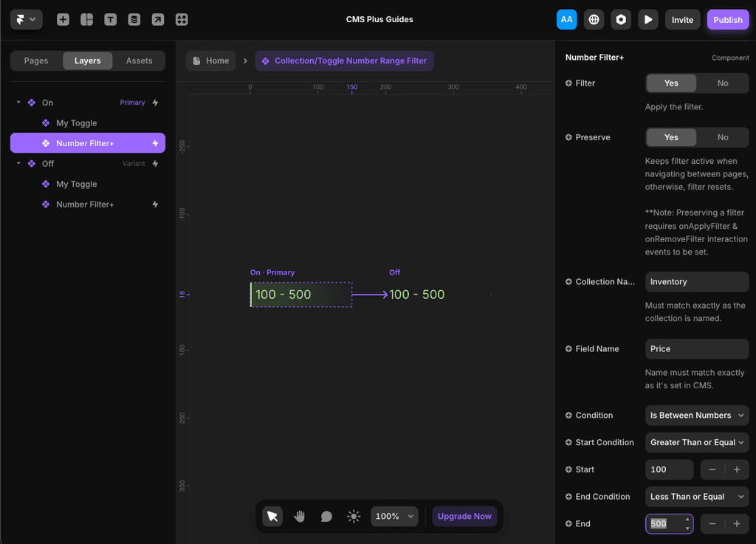Click the preview Play icon
Image resolution: width=756 pixels, height=544 pixels.
pyautogui.click(x=647, y=19)
